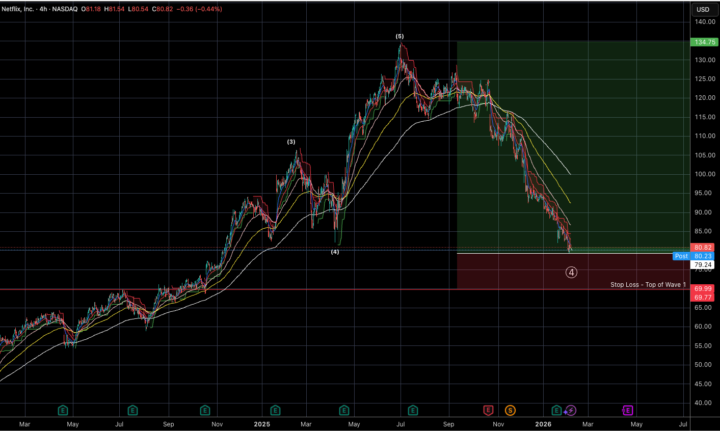Click the Stop Loss - Top of Wave 1 text
Screen dimensions: 720x431
click(x=648, y=285)
